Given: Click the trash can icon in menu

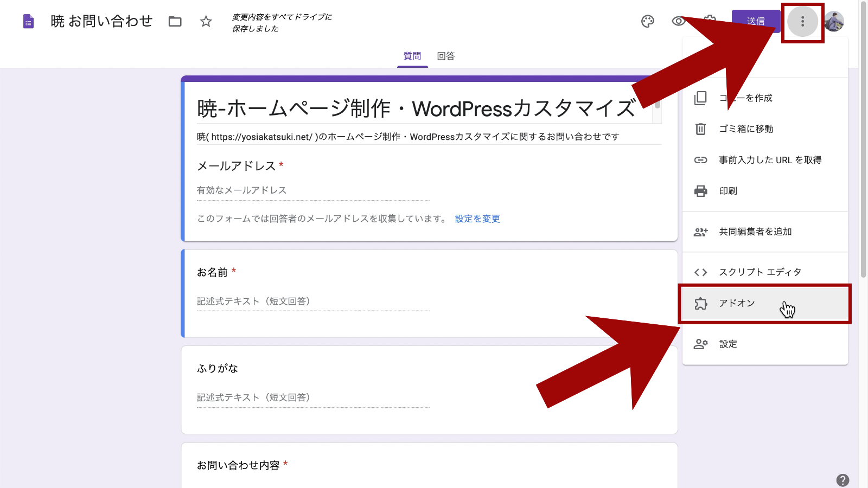Looking at the screenshot, I should pyautogui.click(x=701, y=129).
